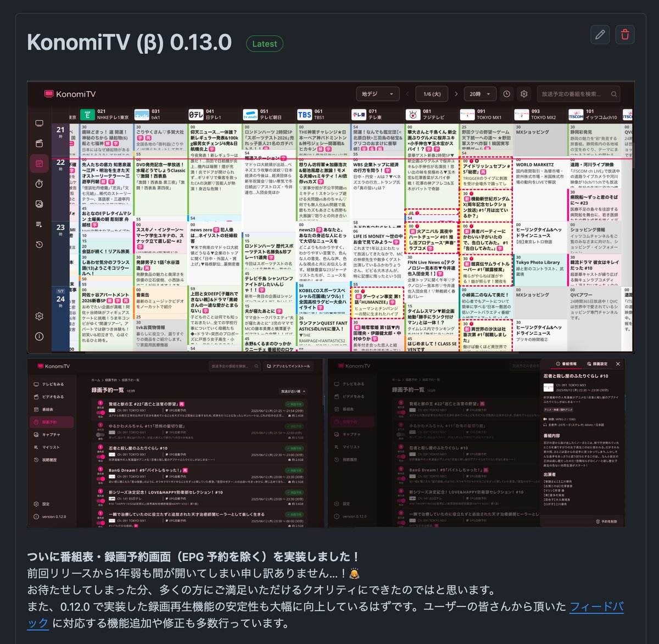Toggle recording for BanG Dream! #9

coord(100,479)
